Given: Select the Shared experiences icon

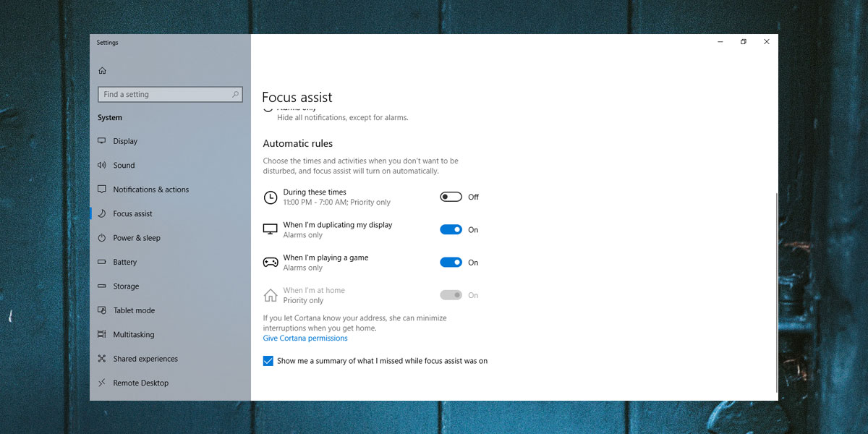Looking at the screenshot, I should [101, 359].
